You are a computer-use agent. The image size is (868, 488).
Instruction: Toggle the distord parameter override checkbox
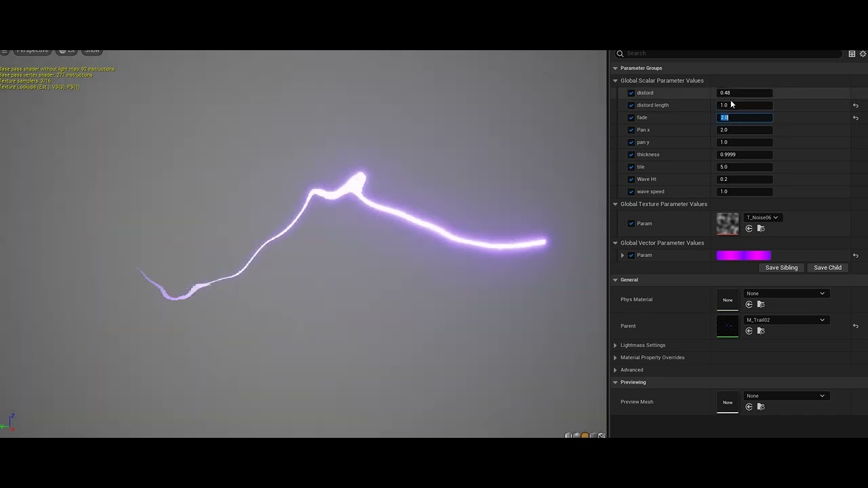[631, 93]
